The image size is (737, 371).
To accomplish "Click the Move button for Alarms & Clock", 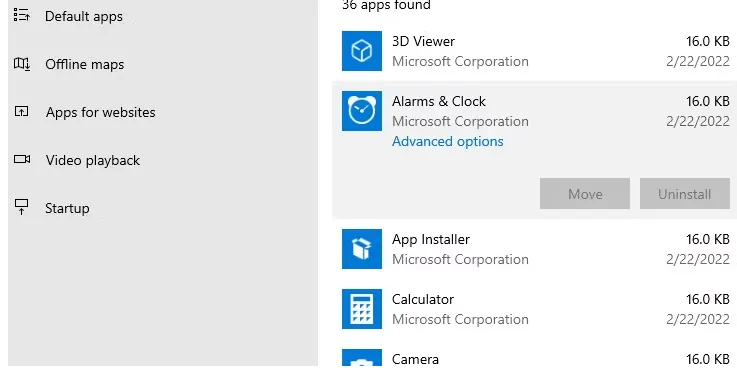I will (585, 194).
